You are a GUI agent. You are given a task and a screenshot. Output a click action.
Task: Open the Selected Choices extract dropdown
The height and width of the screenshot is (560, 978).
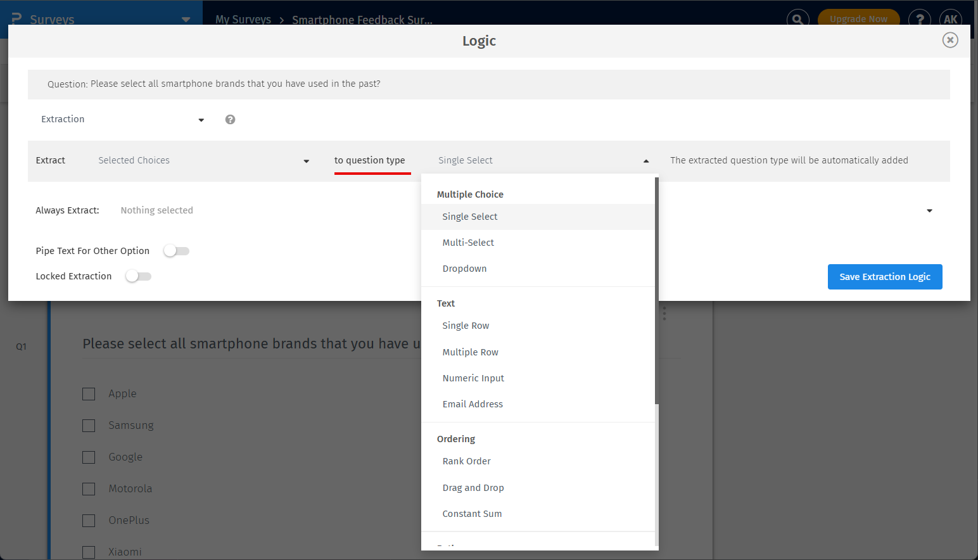pyautogui.click(x=203, y=161)
